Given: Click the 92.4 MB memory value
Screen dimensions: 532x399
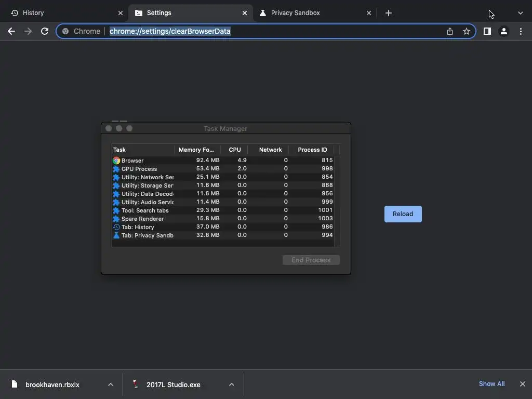Looking at the screenshot, I should [x=208, y=160].
